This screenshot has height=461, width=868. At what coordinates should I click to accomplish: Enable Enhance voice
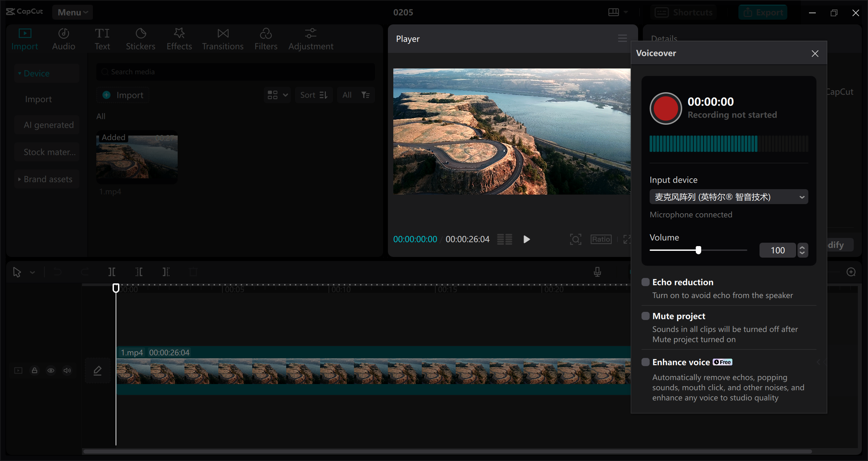[645, 362]
